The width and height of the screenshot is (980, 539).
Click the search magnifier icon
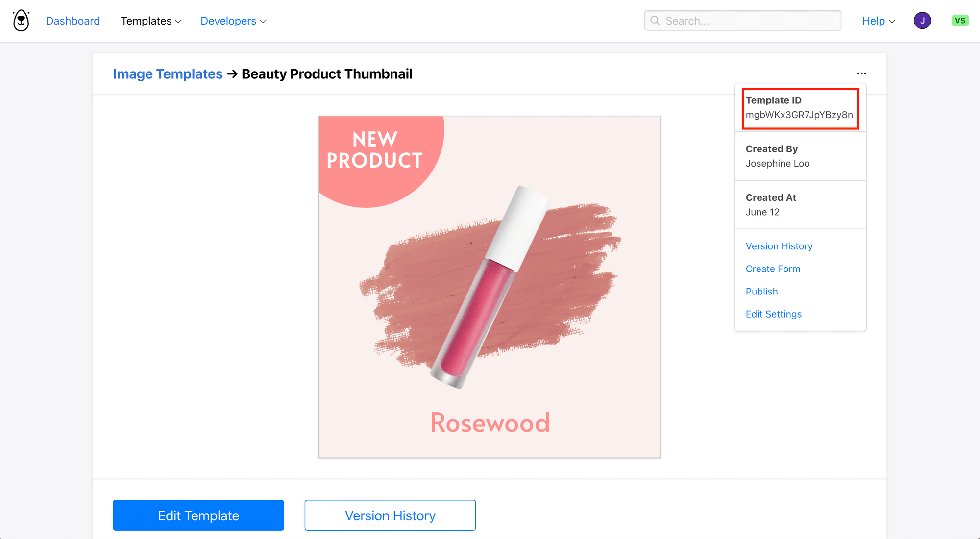click(655, 21)
